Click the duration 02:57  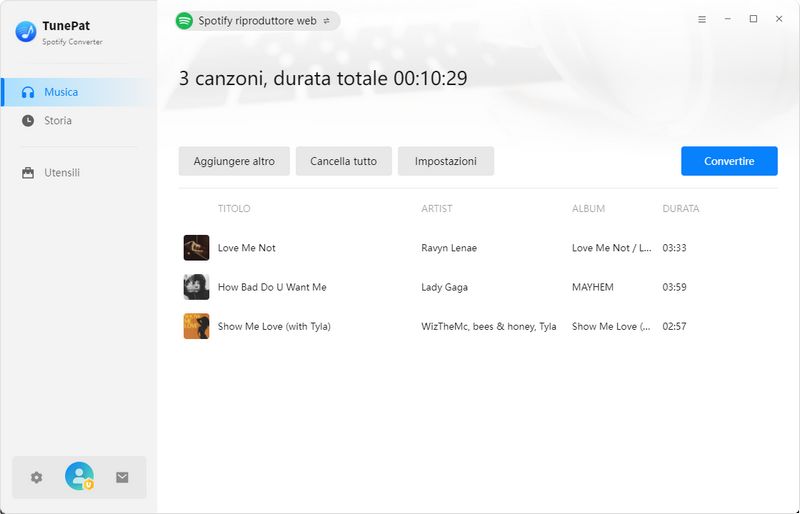674,327
